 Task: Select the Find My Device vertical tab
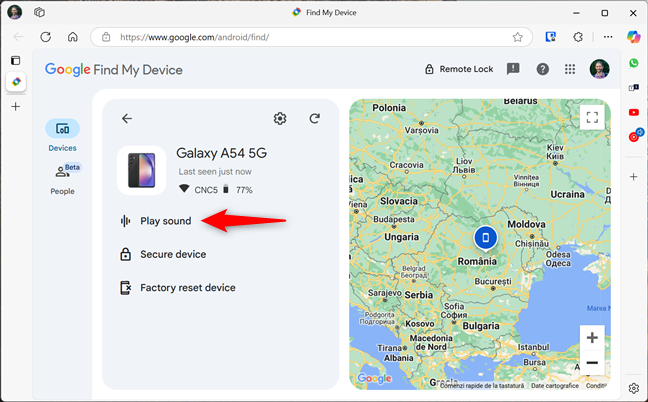(16, 82)
